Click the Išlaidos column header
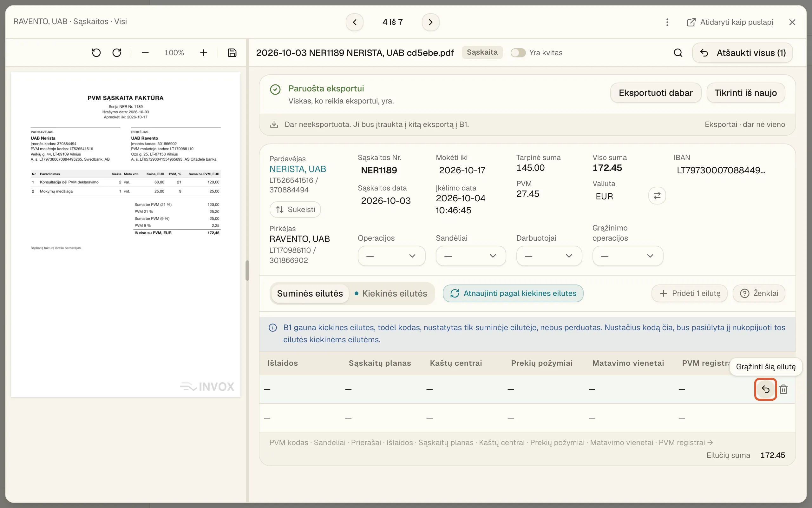Image resolution: width=812 pixels, height=508 pixels. point(283,363)
